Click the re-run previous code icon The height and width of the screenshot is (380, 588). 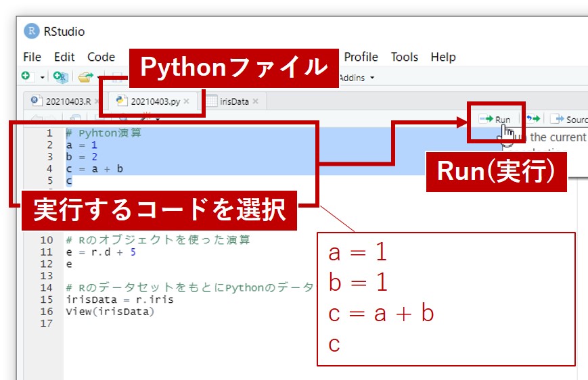click(x=533, y=120)
